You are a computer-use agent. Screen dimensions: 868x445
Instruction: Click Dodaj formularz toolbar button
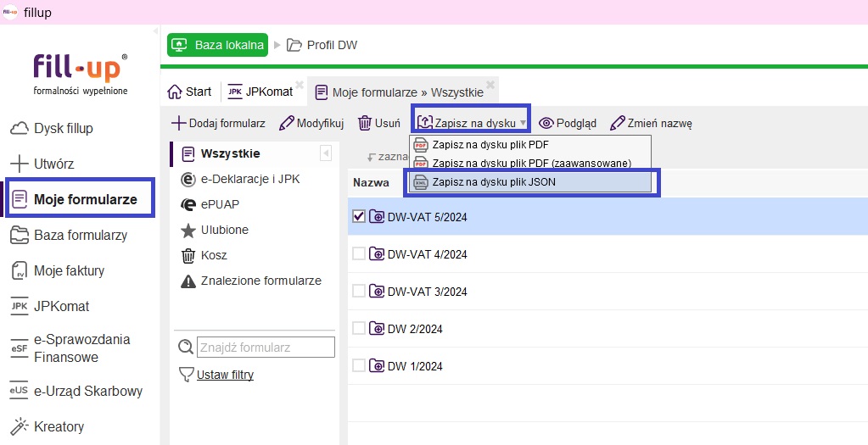click(218, 123)
